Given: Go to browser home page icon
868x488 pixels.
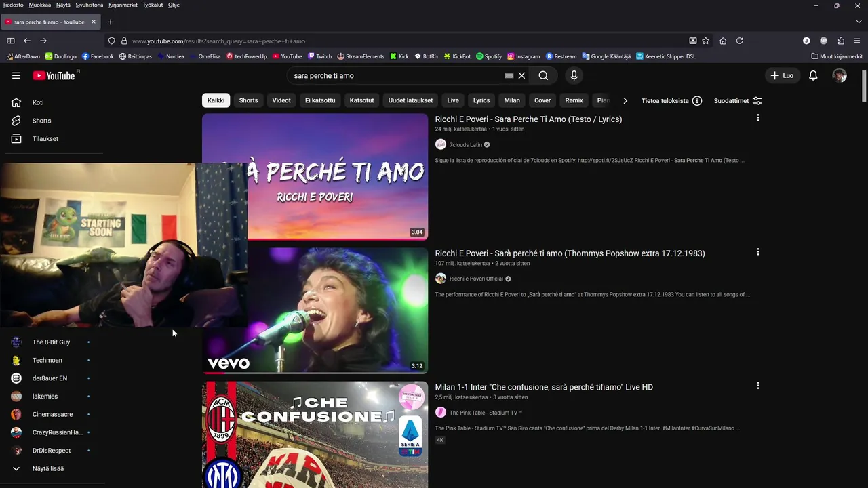Looking at the screenshot, I should pyautogui.click(x=723, y=41).
